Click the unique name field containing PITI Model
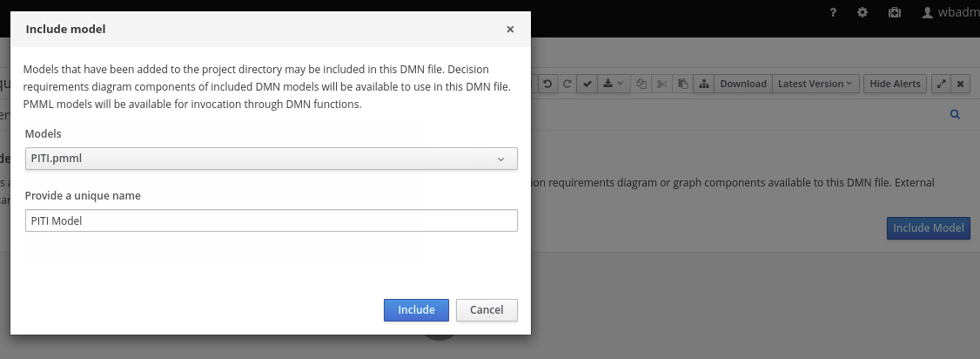Viewport: 980px width, 359px height. (x=272, y=220)
